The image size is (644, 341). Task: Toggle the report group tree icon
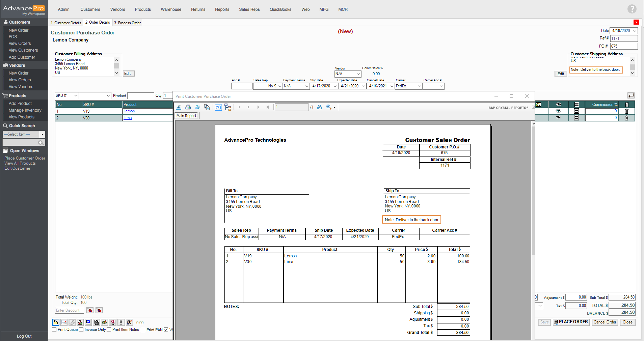228,108
